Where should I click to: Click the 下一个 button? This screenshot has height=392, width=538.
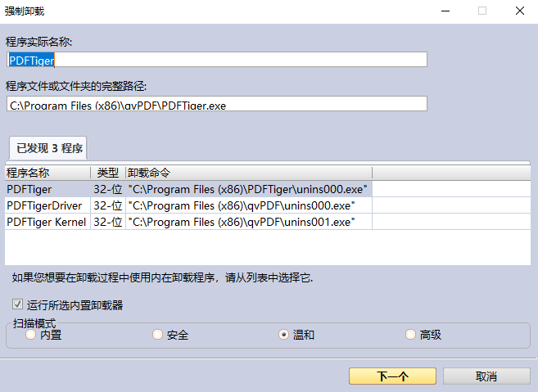[x=392, y=376]
